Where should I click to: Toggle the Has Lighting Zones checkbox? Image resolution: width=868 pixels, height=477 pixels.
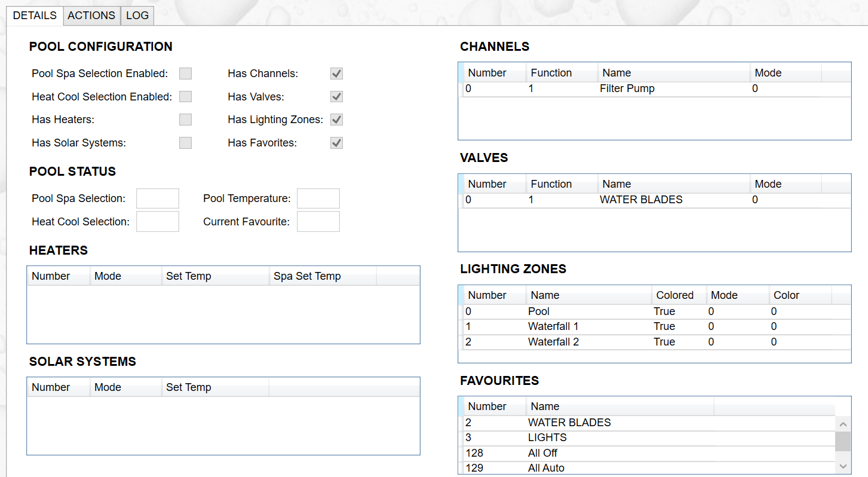pyautogui.click(x=336, y=120)
